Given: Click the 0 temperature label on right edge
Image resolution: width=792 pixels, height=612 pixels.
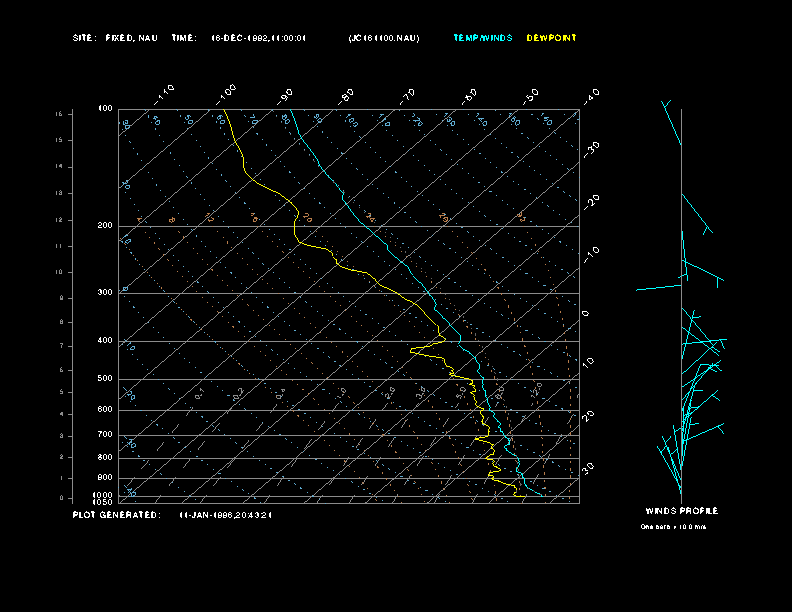Looking at the screenshot, I should coord(586,313).
